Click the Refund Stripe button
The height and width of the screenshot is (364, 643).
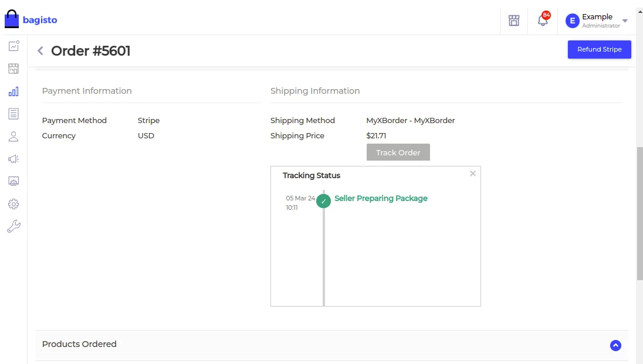(599, 49)
